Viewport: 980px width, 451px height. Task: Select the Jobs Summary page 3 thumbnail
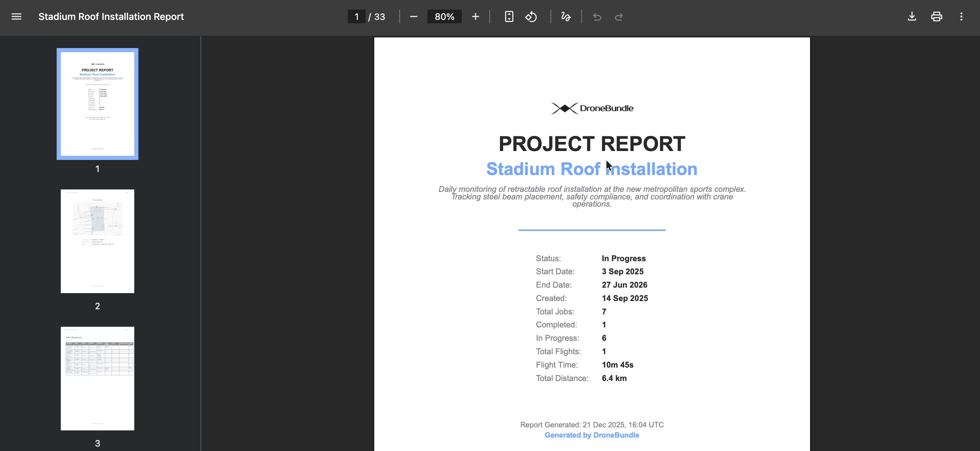tap(97, 378)
